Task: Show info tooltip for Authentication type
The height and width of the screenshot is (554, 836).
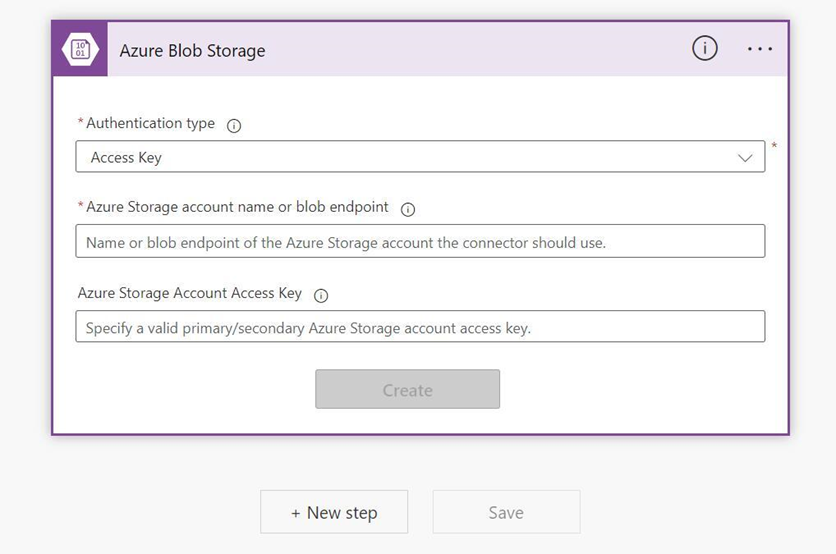Action: (234, 126)
